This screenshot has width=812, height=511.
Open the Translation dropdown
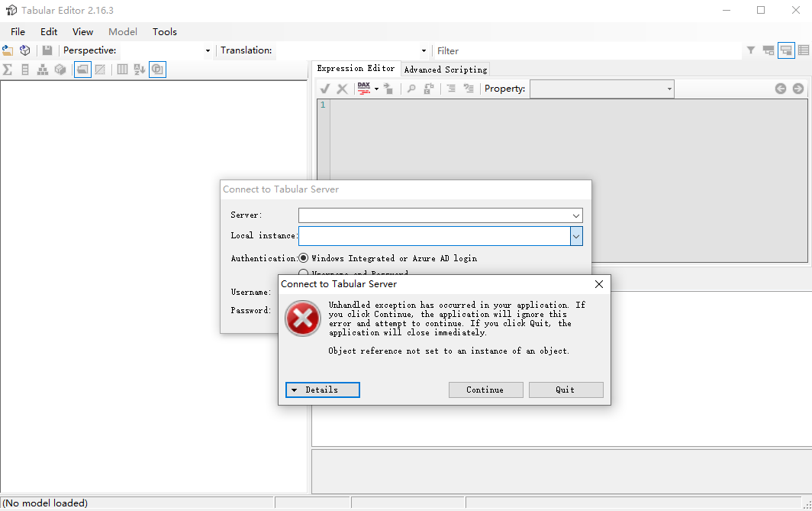pos(424,50)
